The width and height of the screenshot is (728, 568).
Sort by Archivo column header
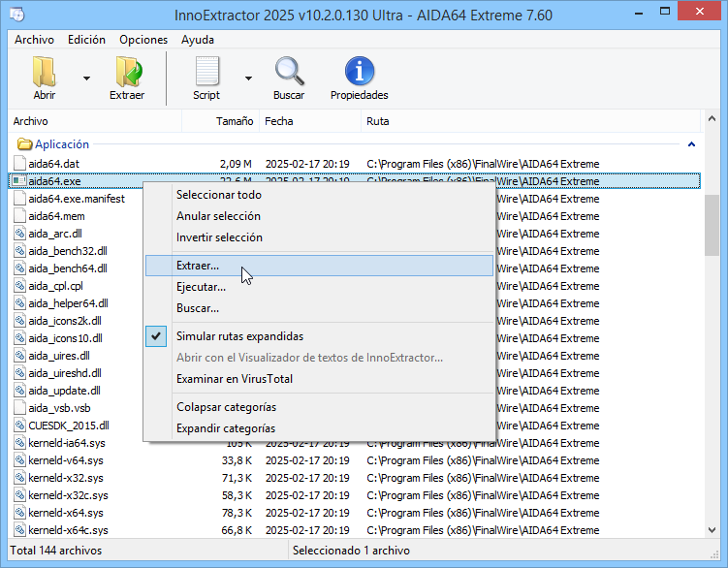95,121
